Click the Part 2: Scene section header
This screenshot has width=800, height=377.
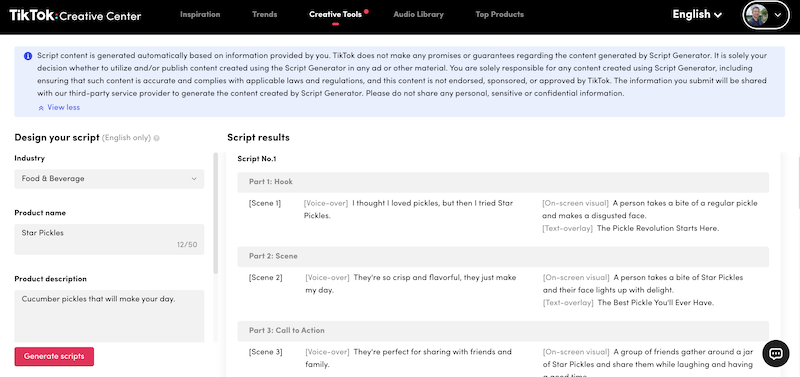point(503,257)
